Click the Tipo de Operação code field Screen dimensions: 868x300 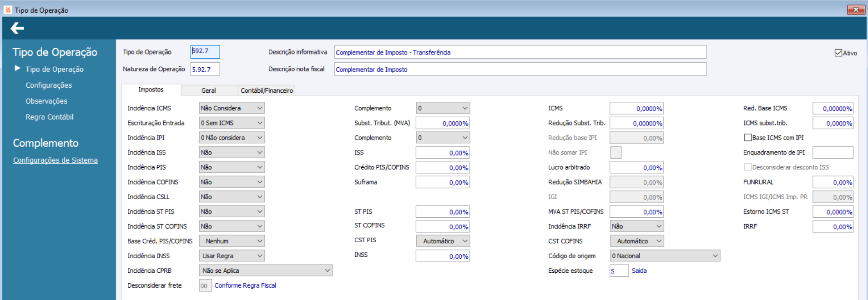pyautogui.click(x=205, y=52)
